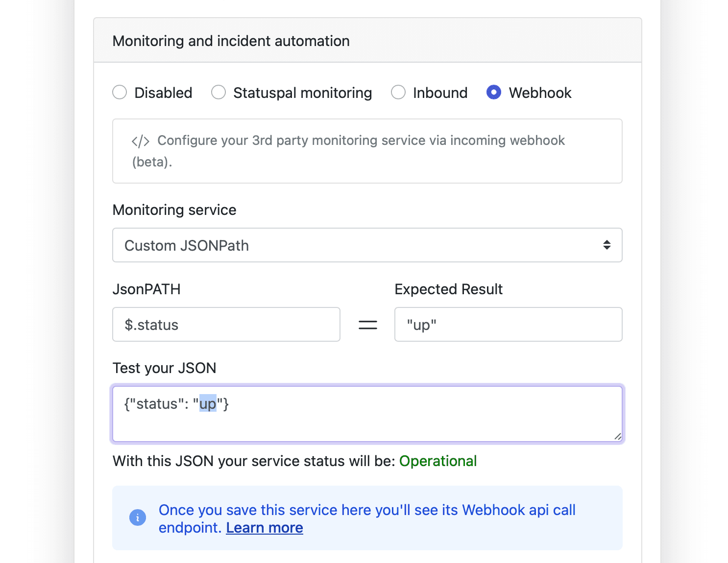Choose the Statuspal monitoring radio button

tap(218, 93)
